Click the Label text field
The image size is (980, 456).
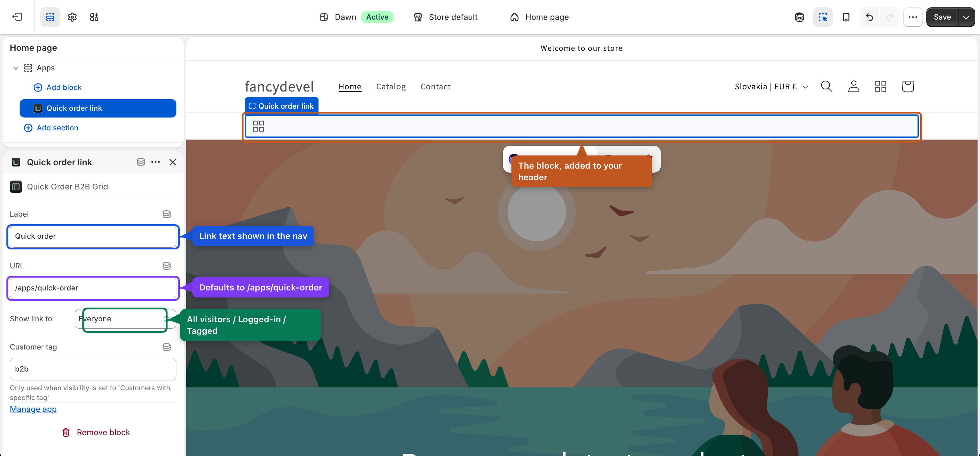tap(93, 236)
